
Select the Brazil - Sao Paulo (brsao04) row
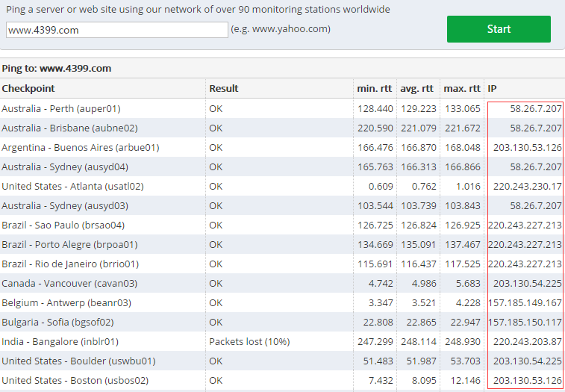(x=282, y=225)
